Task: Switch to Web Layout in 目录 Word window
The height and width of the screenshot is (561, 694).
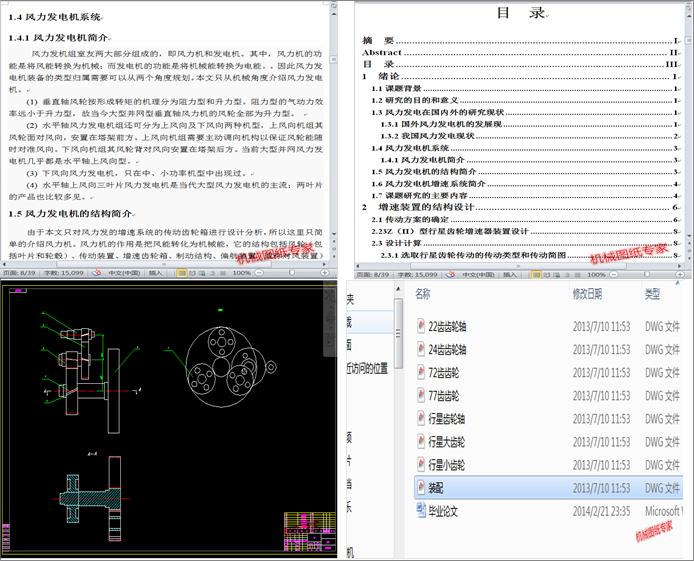Action: 556,275
